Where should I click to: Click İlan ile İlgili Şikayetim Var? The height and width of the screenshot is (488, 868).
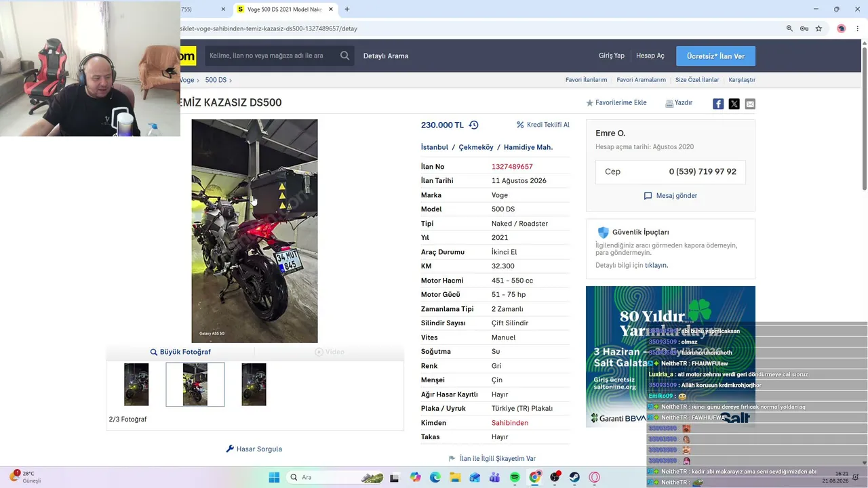point(498,459)
